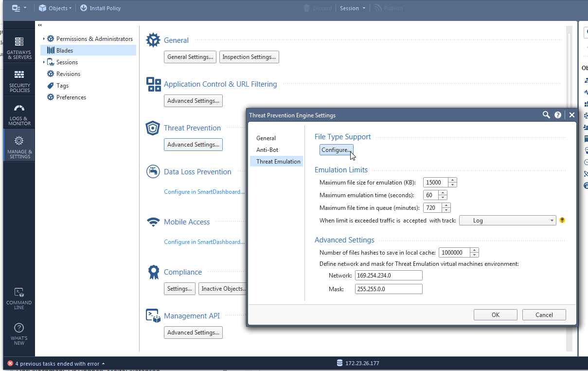
Task: Click the General Settings... button
Action: [190, 57]
